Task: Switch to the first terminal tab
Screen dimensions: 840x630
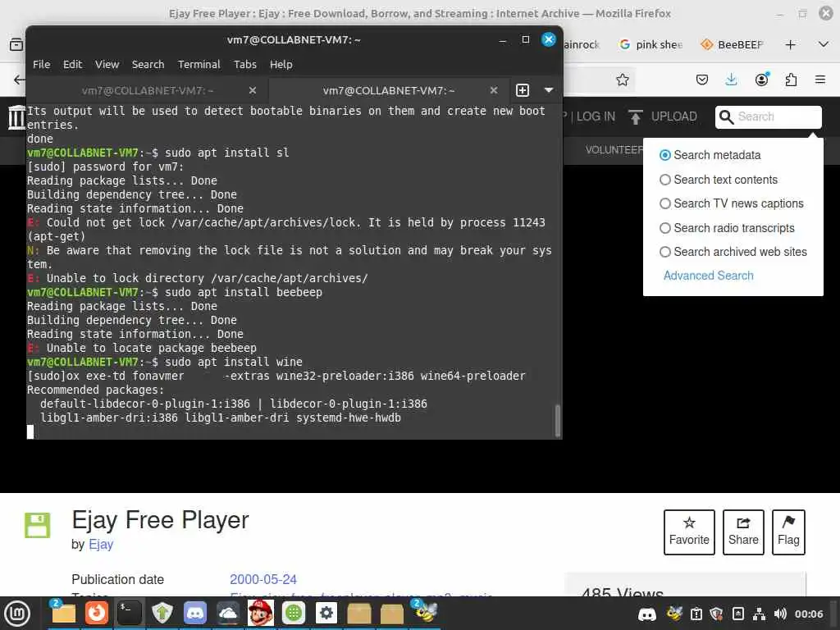Action: pos(148,90)
